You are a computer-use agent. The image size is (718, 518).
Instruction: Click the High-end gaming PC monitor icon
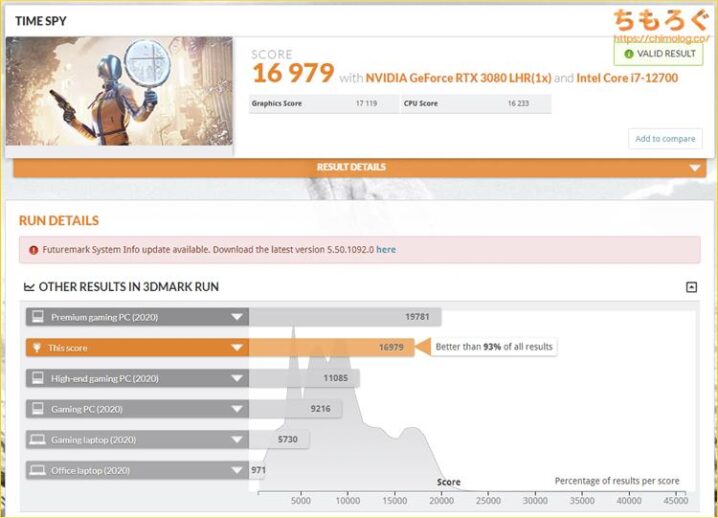pyautogui.click(x=38, y=378)
